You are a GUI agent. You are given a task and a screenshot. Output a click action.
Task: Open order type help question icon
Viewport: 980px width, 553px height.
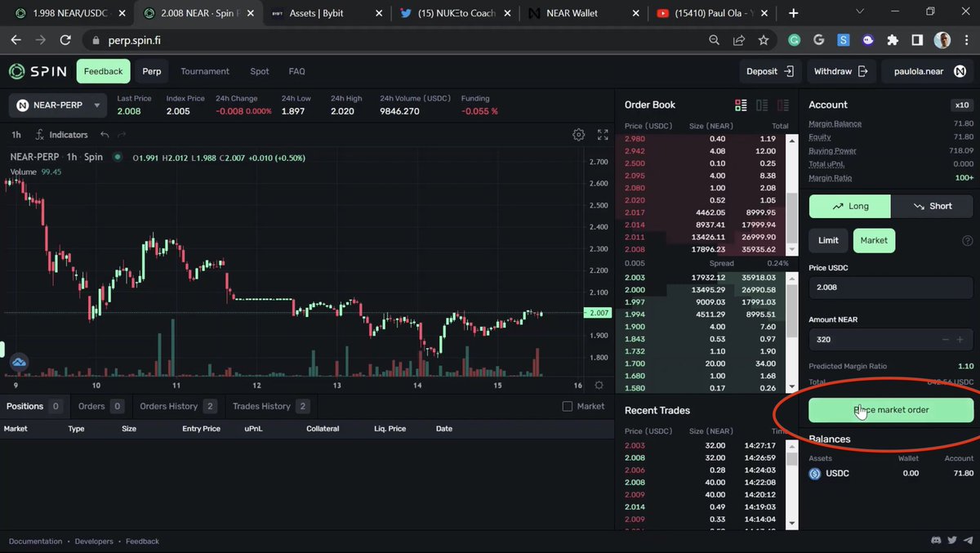[x=968, y=241]
